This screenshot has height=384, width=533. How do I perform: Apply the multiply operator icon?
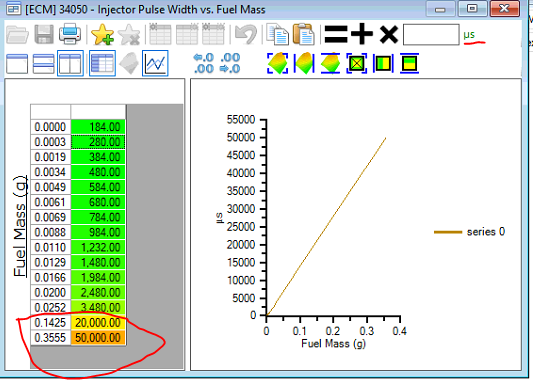point(389,34)
